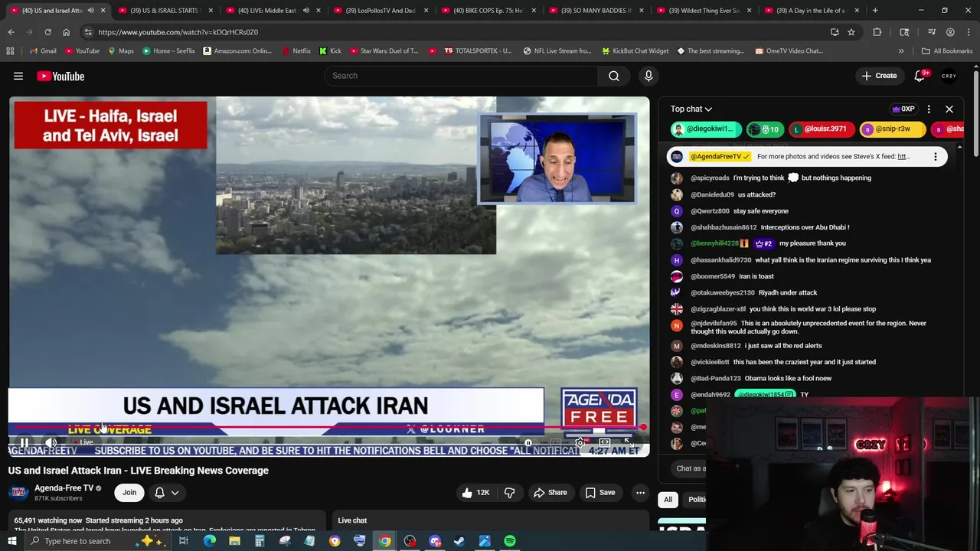
Task: Open the @louisr.3971 super chat chip
Action: 821,129
